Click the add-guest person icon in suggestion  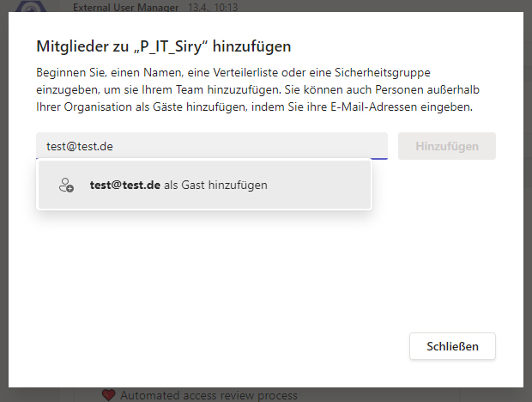pyautogui.click(x=66, y=185)
